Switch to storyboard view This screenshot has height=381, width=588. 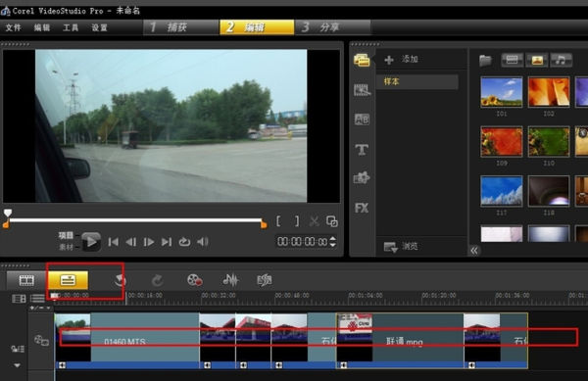click(x=26, y=280)
